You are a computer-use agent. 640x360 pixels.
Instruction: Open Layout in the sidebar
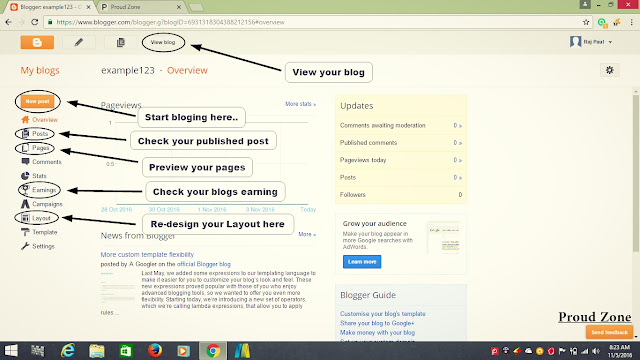[36, 218]
